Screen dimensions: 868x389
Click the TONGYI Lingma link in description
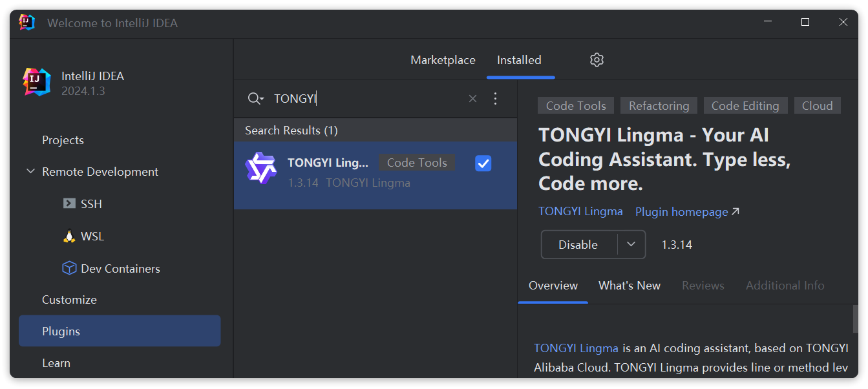576,348
